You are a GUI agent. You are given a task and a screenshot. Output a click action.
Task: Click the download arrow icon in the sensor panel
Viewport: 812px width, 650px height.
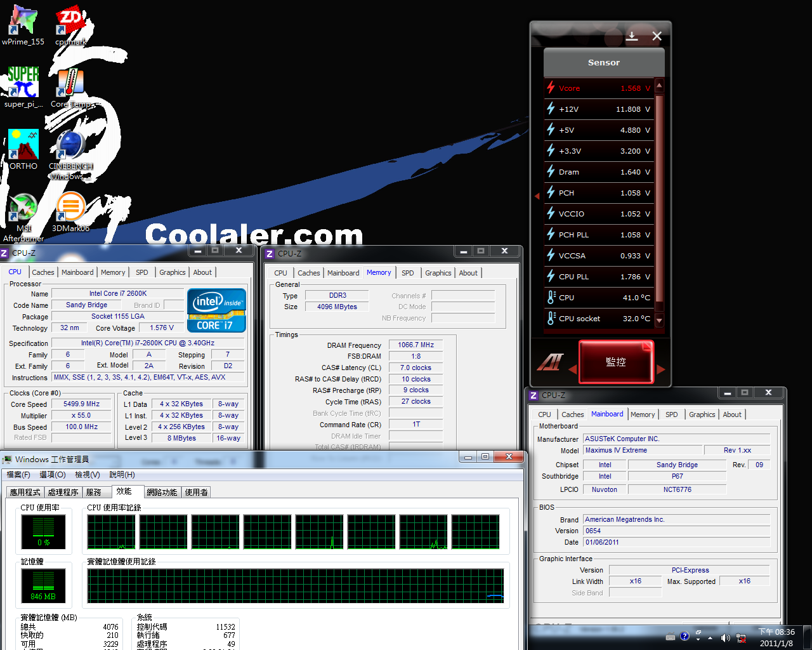click(632, 36)
